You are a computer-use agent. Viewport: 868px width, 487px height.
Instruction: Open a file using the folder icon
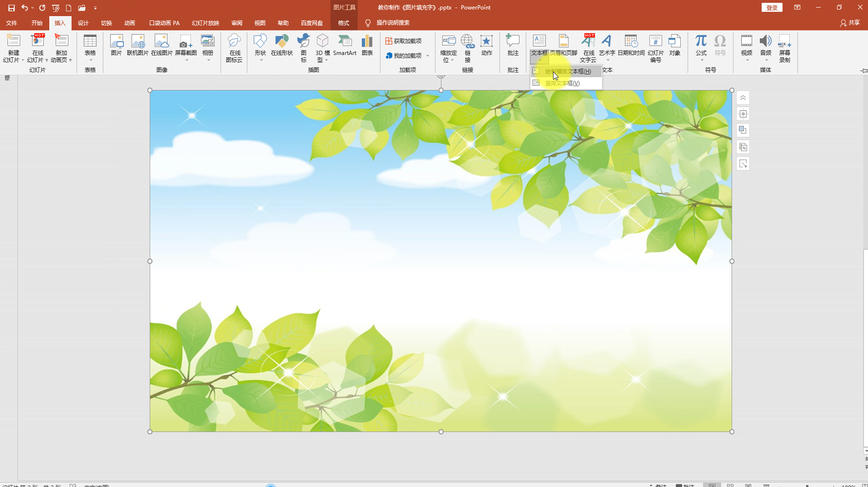click(x=82, y=8)
